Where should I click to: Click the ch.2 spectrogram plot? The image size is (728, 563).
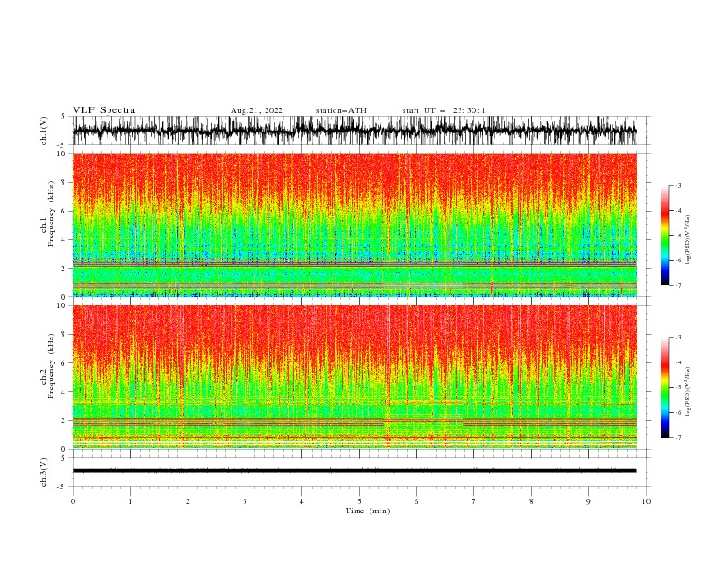(355, 377)
